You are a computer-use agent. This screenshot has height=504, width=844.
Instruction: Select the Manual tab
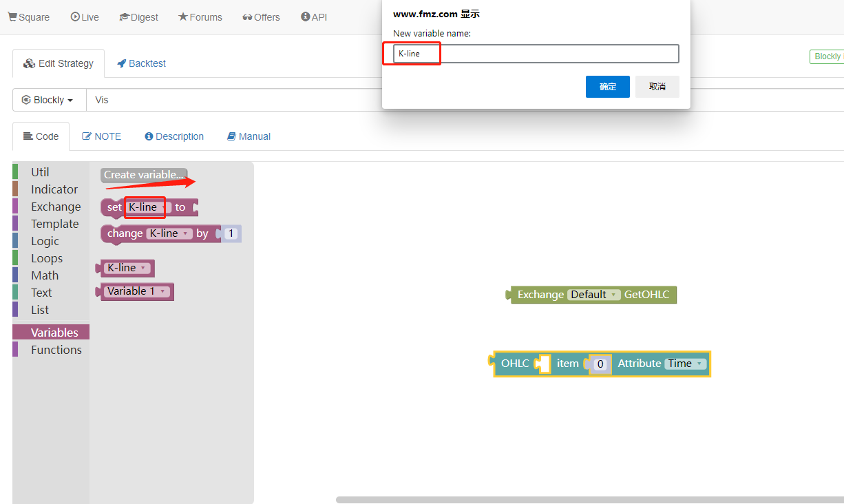pyautogui.click(x=249, y=136)
